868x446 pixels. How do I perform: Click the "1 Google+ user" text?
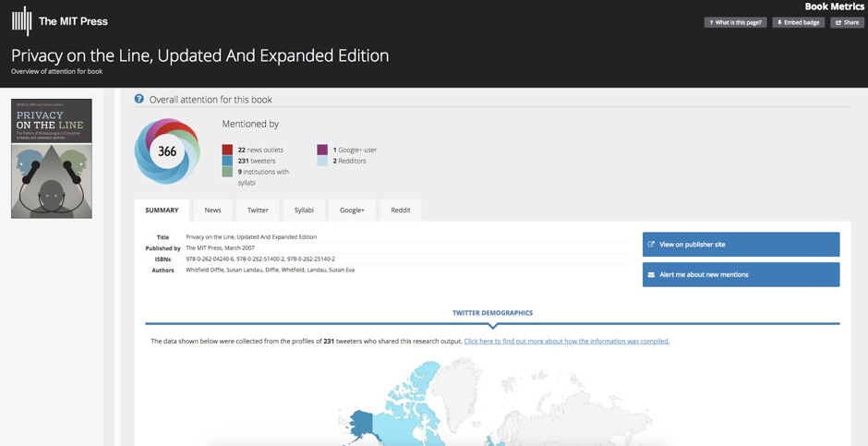[x=355, y=150]
